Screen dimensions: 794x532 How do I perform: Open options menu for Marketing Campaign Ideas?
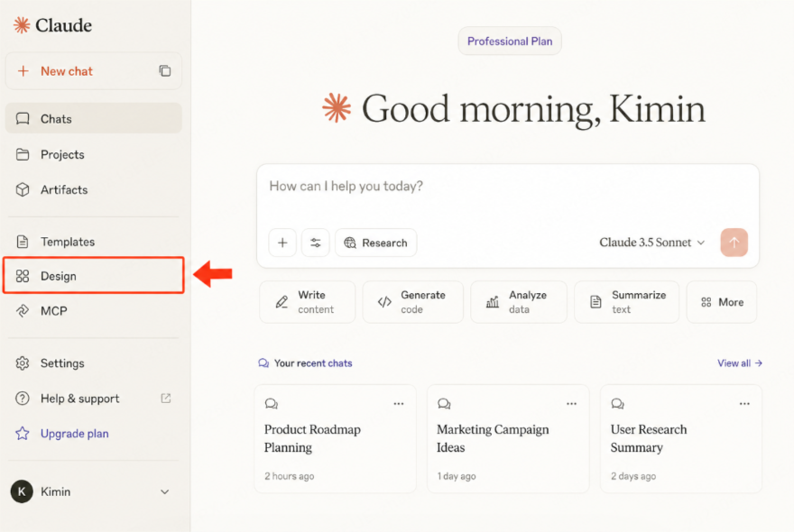(x=571, y=403)
